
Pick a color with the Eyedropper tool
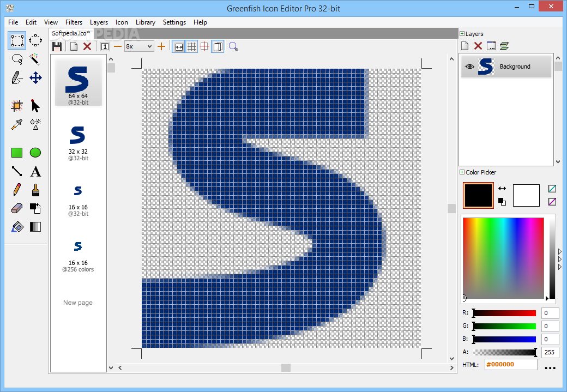click(x=16, y=124)
